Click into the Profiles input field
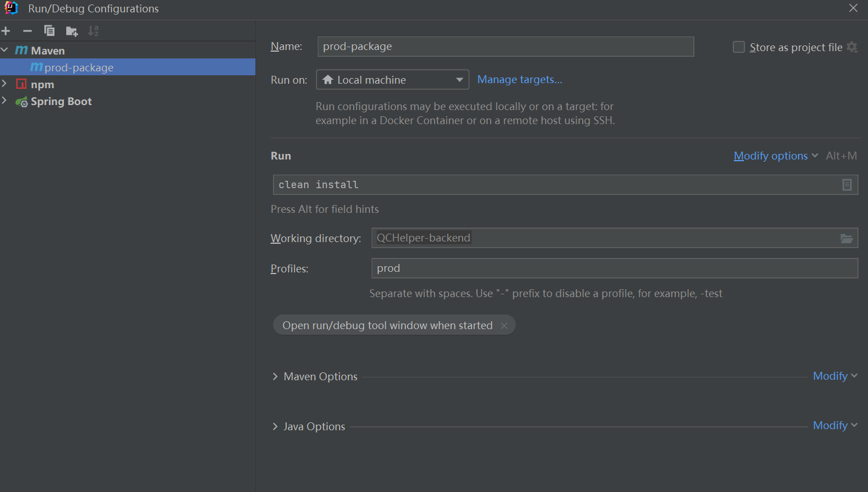This screenshot has width=868, height=492. point(614,268)
